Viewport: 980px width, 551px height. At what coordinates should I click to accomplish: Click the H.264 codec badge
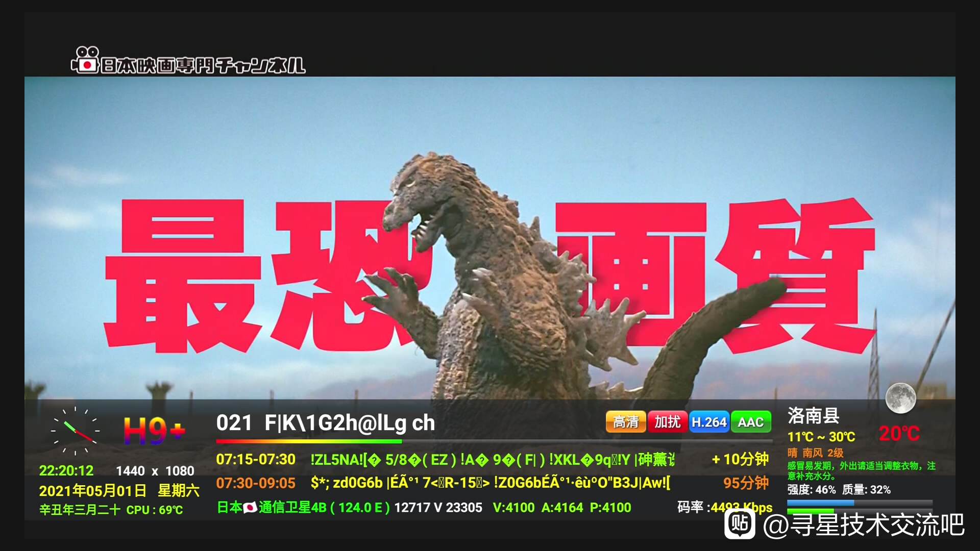[x=709, y=422]
